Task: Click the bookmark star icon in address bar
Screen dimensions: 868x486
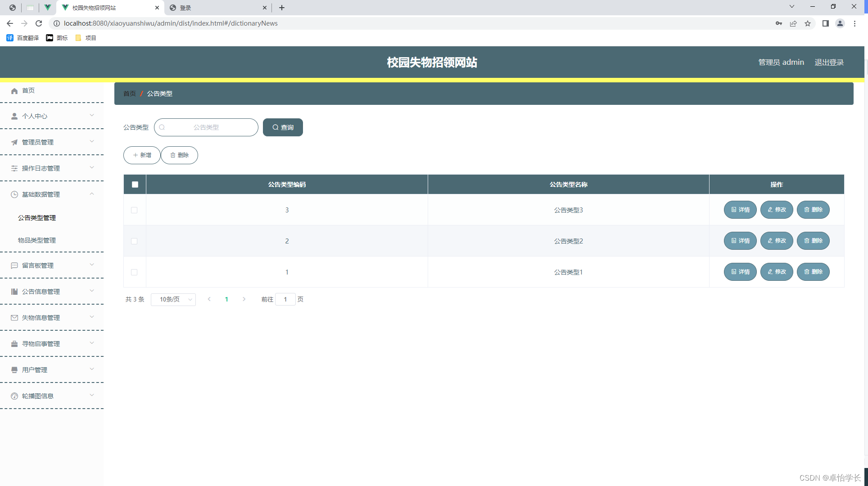Action: pyautogui.click(x=808, y=23)
